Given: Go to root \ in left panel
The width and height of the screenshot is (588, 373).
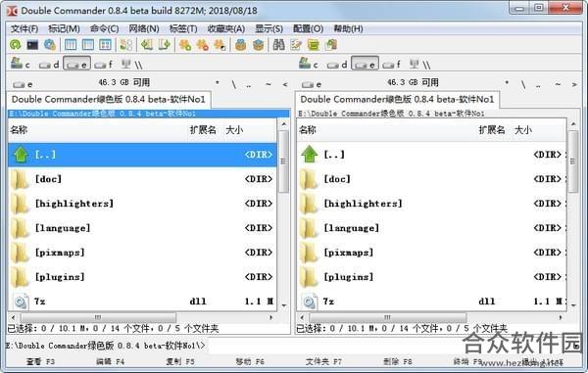Looking at the screenshot, I should (233, 84).
